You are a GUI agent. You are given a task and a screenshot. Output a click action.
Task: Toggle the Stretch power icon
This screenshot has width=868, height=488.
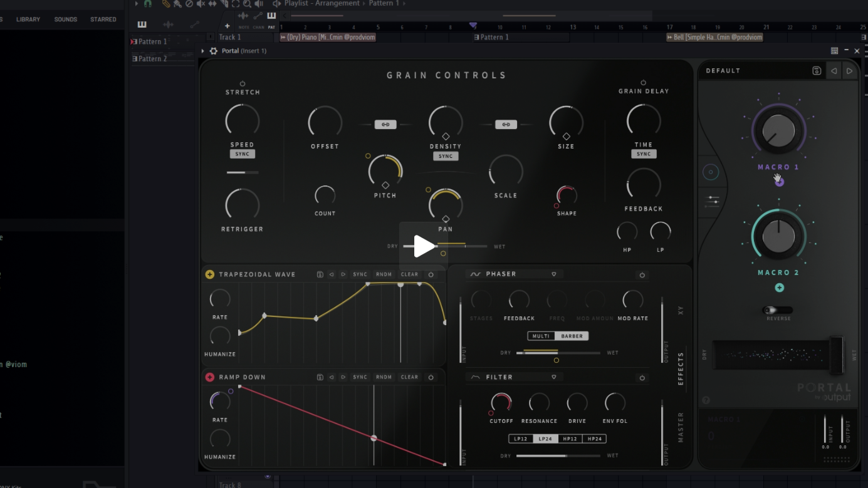(x=243, y=83)
